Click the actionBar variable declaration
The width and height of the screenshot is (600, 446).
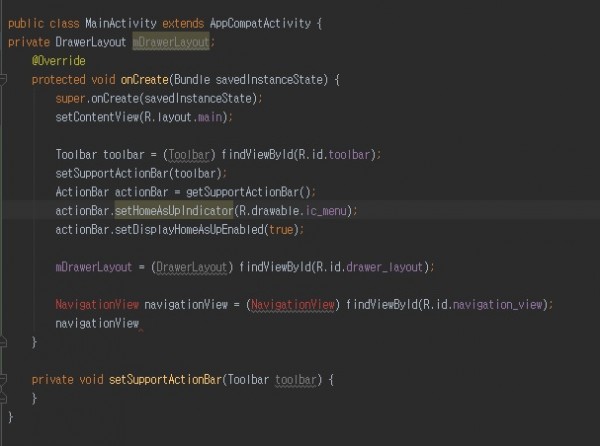142,192
